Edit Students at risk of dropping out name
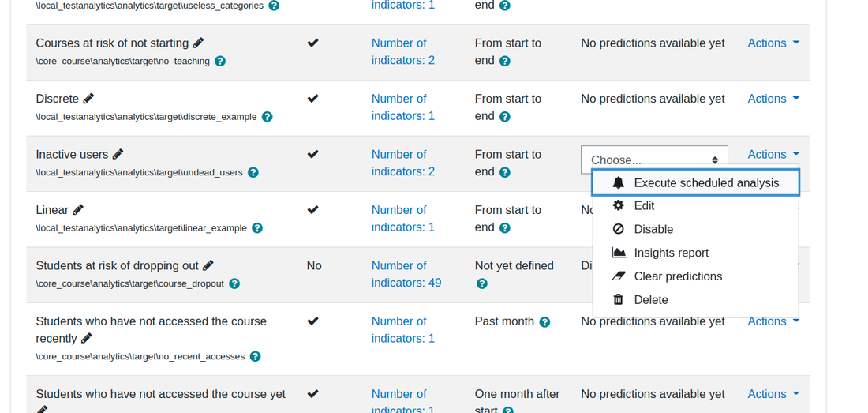Screen dimensions: 868x413 [208, 265]
